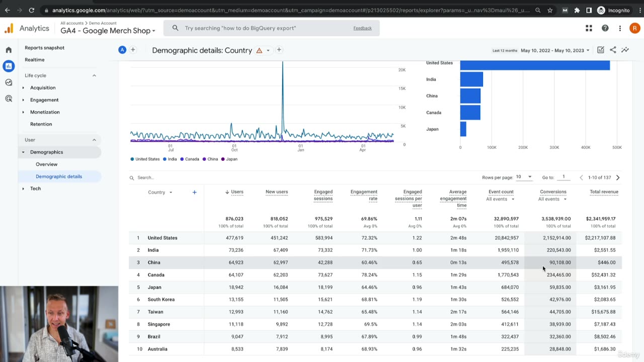Click the Go to page number field
This screenshot has height=362, width=644.
[565, 177]
